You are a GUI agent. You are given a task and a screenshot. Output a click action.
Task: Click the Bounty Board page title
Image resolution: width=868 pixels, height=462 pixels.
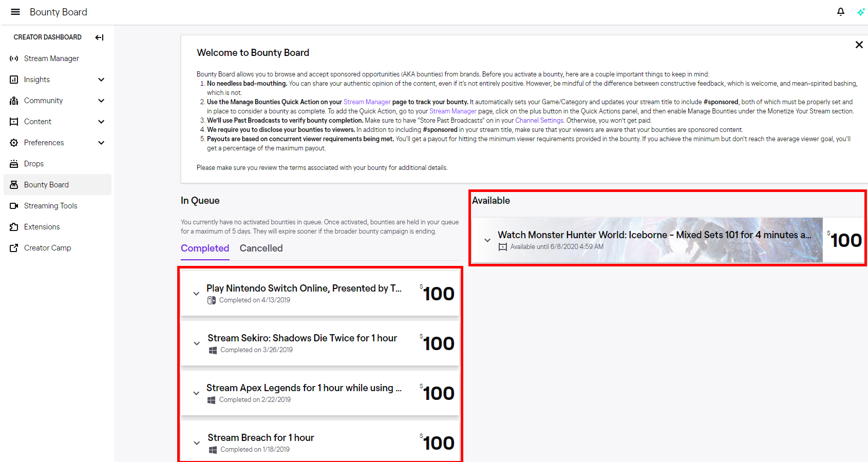coord(59,12)
